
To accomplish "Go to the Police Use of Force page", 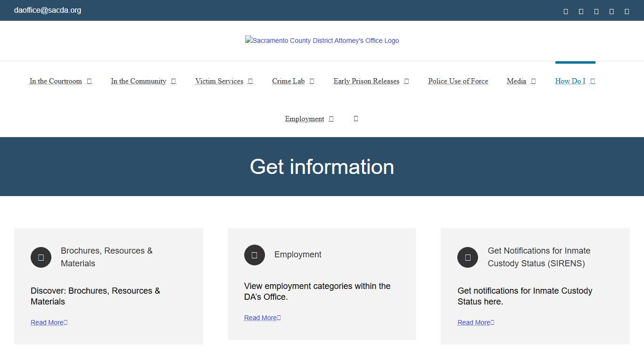I will [x=458, y=81].
